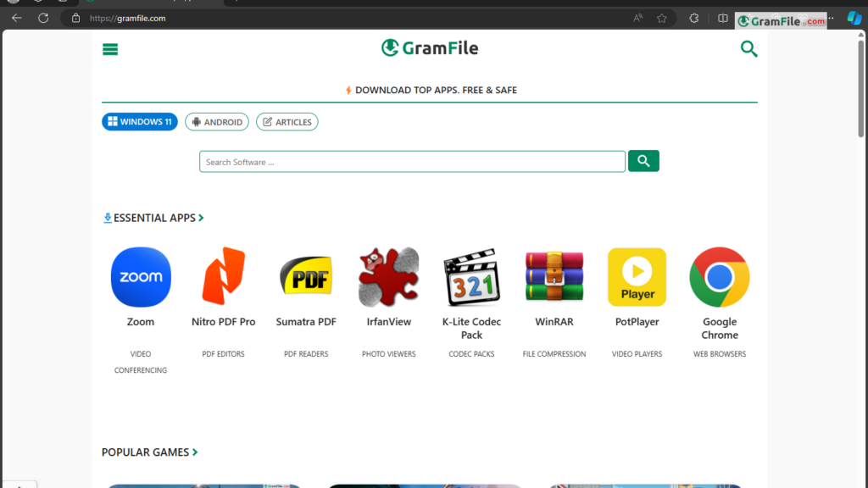Click the Search Software input field
Screen dimensions: 868x488
click(412, 162)
